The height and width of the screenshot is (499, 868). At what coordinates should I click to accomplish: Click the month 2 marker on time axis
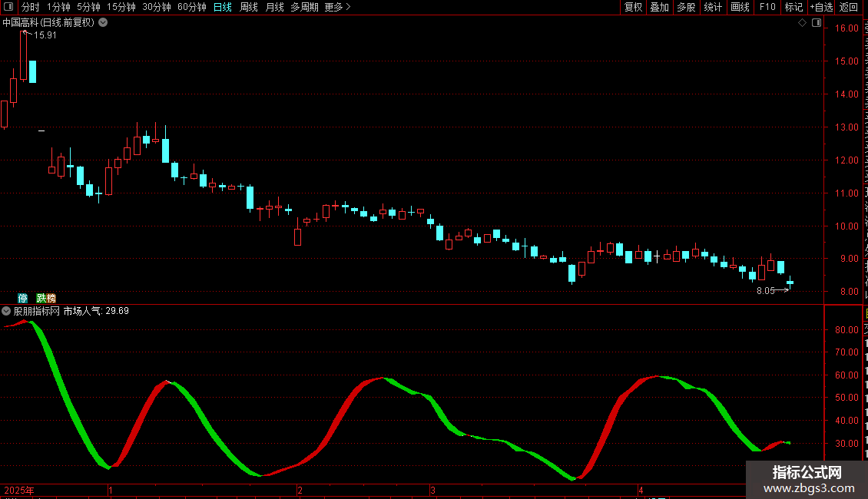point(300,491)
